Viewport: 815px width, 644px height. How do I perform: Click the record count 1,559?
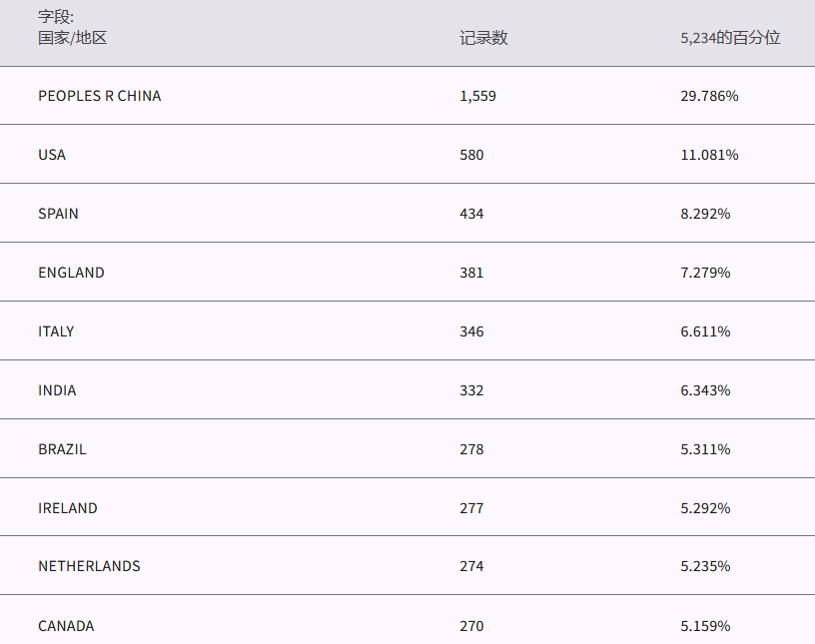[477, 96]
